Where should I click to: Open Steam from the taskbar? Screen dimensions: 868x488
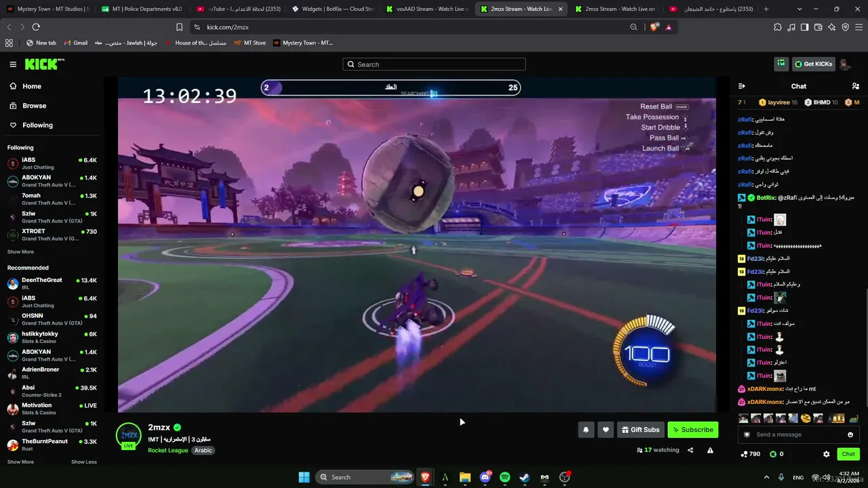pyautogui.click(x=524, y=477)
